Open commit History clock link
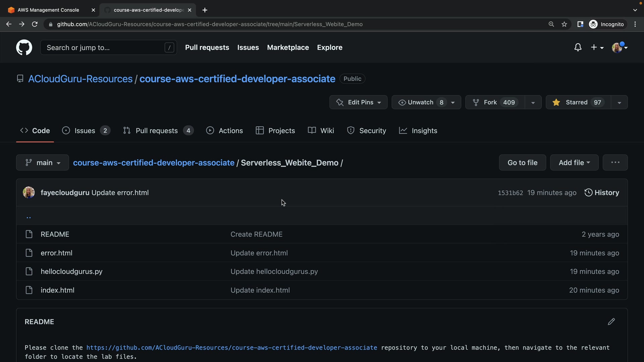Image resolution: width=644 pixels, height=362 pixels. tap(602, 193)
